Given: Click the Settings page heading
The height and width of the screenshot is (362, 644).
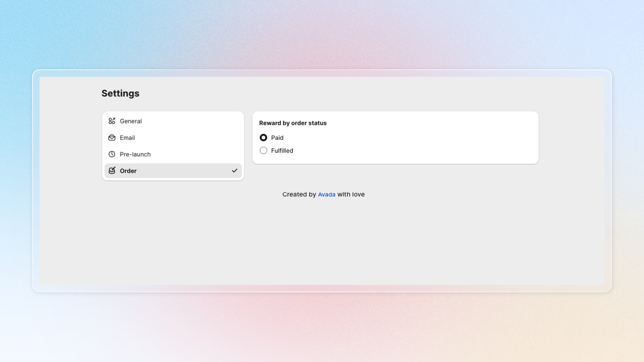Looking at the screenshot, I should (x=120, y=93).
